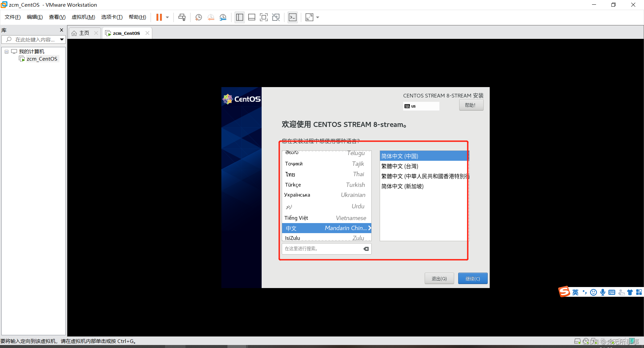Viewport: 644px width, 348px height.
Task: Select Türkçe Turkish language
Action: tap(326, 185)
